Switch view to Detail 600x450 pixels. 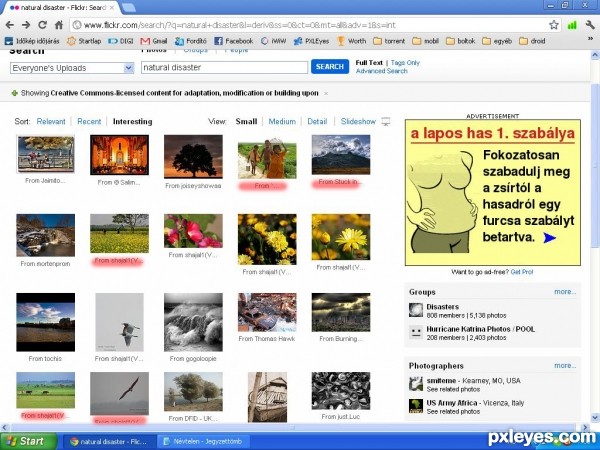tap(317, 122)
